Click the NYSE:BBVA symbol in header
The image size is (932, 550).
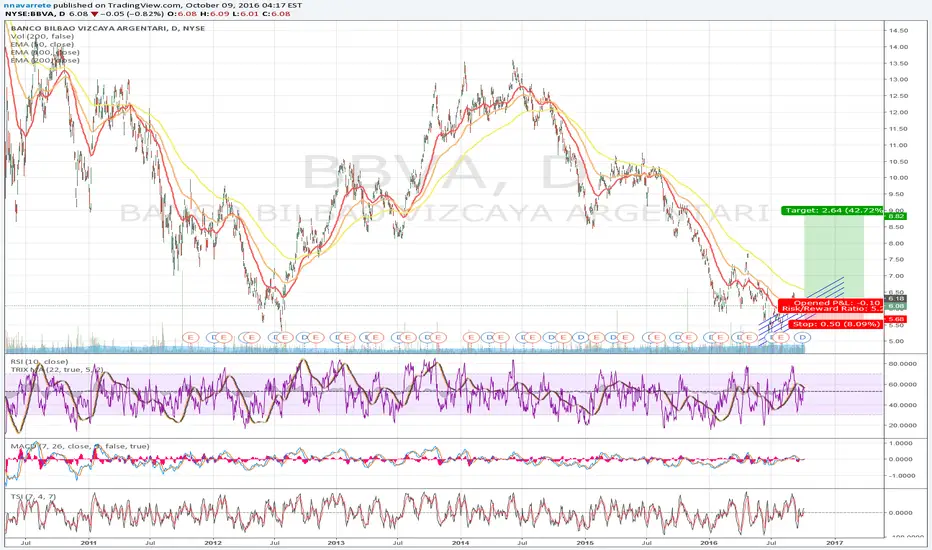tap(30, 13)
